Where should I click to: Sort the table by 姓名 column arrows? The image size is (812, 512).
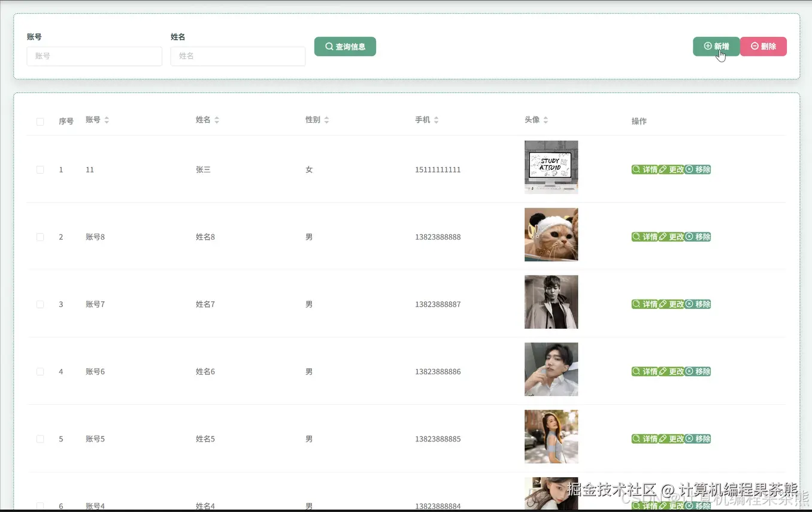click(x=217, y=120)
